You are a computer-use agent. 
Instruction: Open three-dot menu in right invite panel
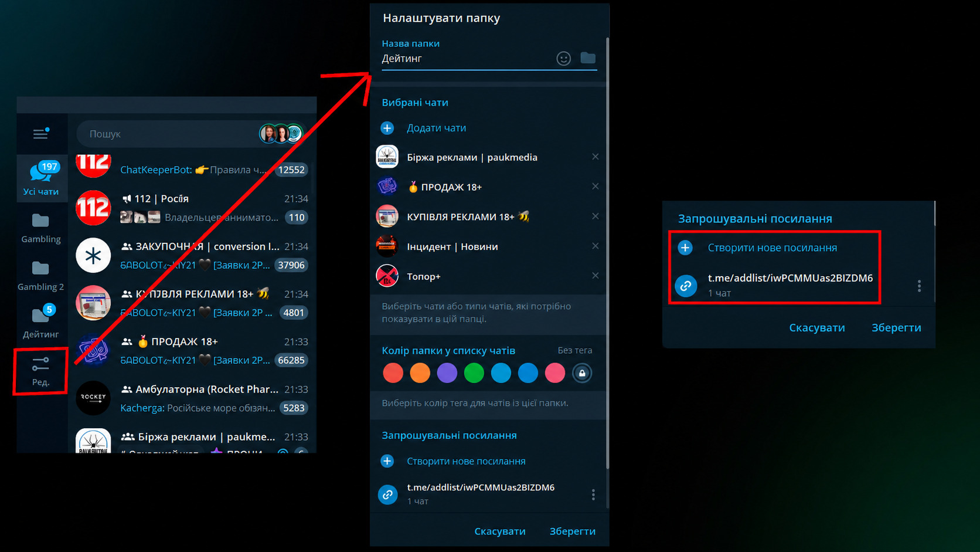pos(919,286)
